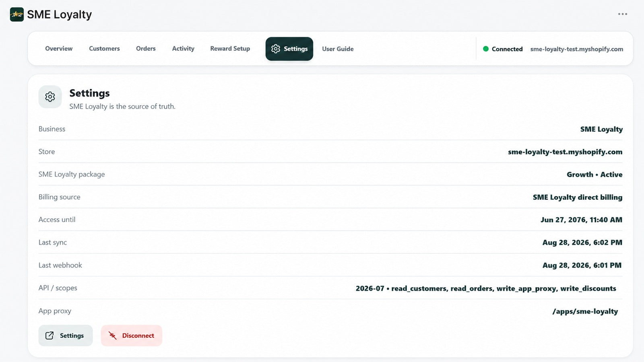Screen dimensions: 644x362
Task: Click the Growth • Active package value
Action: pyautogui.click(x=594, y=175)
